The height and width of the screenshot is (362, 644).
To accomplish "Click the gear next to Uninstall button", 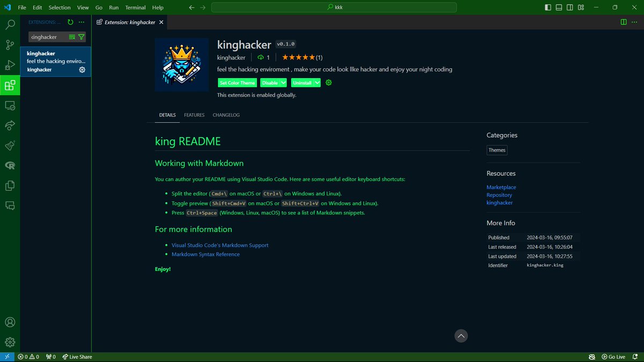I will point(329,83).
